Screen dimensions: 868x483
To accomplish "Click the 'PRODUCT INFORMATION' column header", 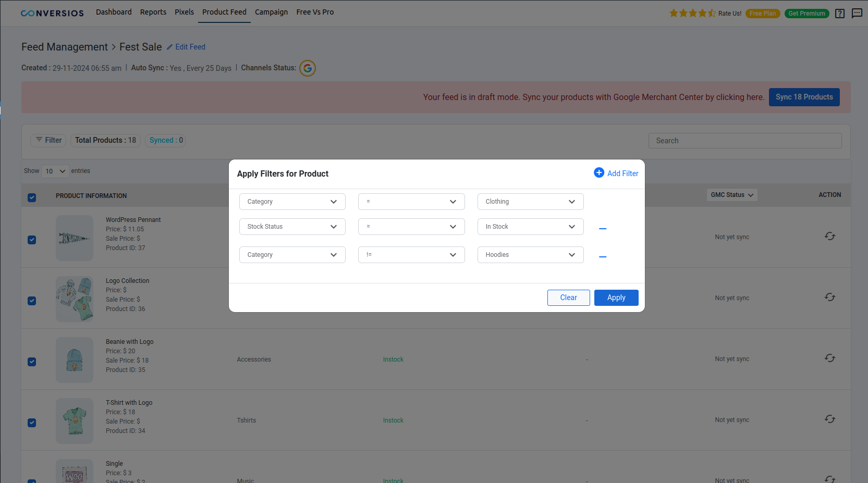I will [x=91, y=196].
